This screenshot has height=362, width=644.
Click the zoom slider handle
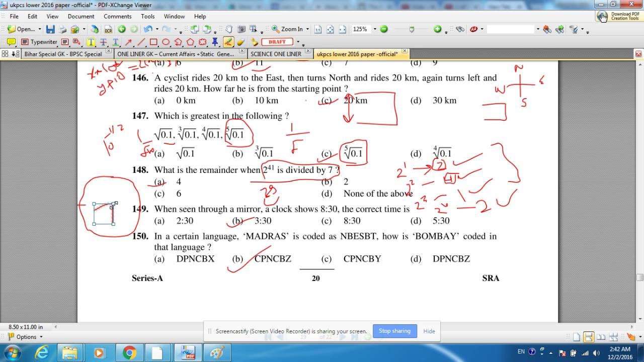point(412,30)
